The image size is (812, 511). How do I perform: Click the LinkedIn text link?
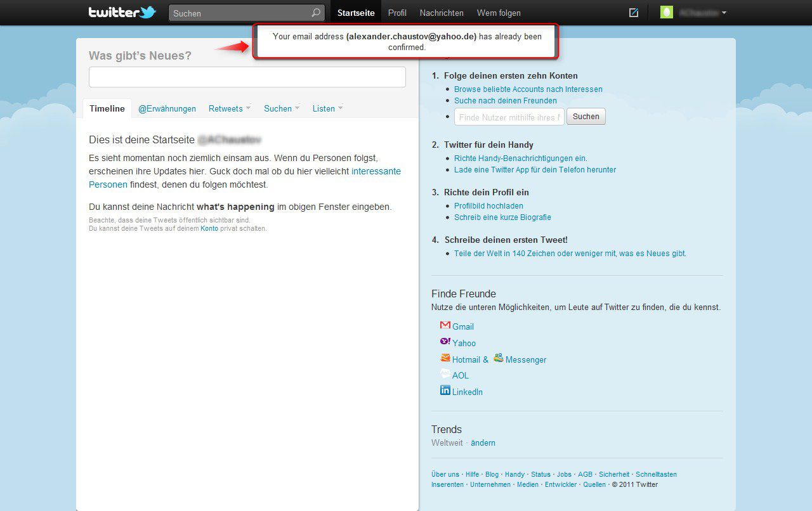coord(468,392)
